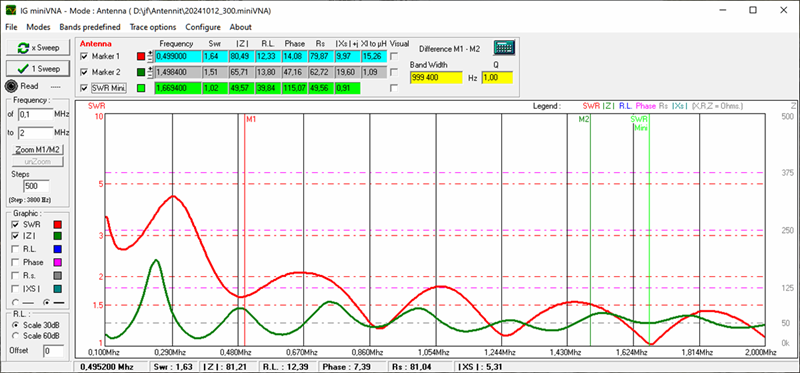The height and width of the screenshot is (373, 800).
Task: Click the Marker 1 frequency stepper arrows
Action: click(151, 56)
